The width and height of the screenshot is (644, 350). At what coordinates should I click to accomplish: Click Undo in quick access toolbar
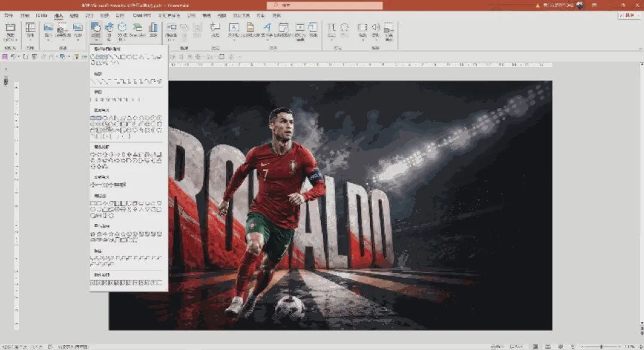point(14,57)
